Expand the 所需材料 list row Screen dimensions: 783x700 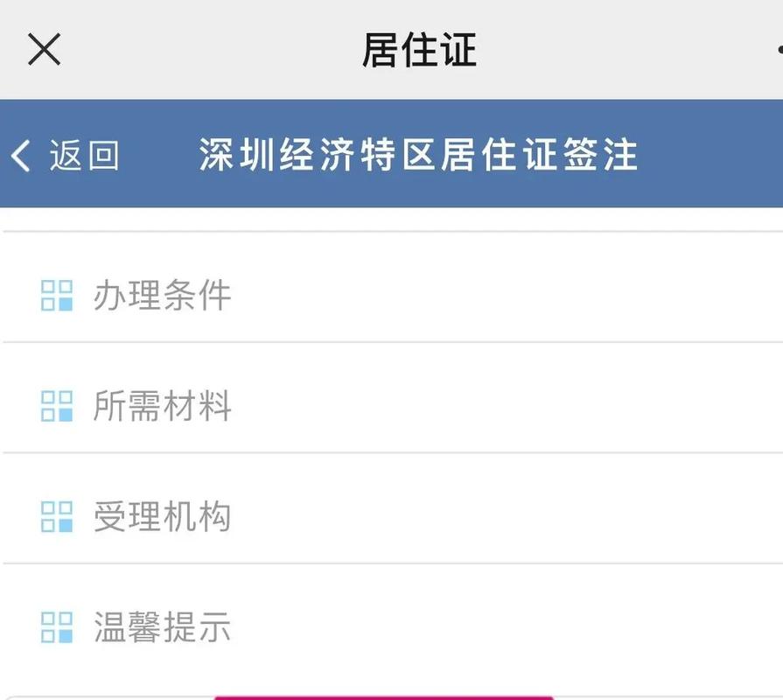pos(393,398)
